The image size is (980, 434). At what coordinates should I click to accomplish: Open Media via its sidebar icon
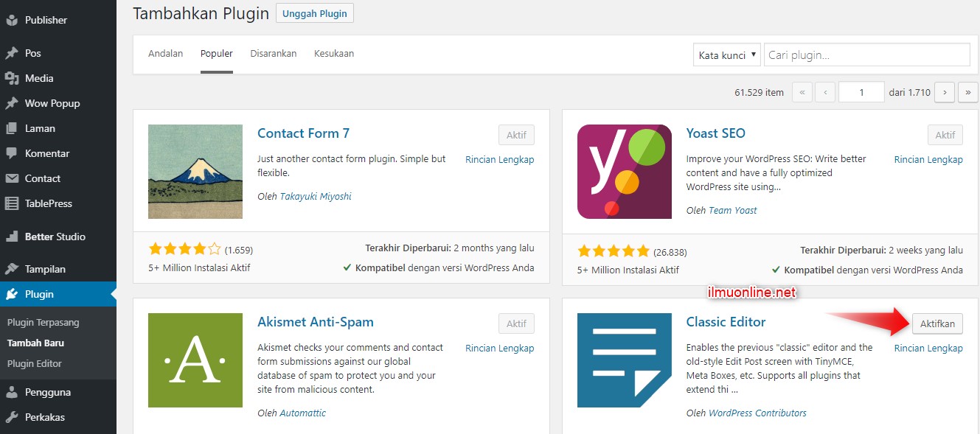[12, 78]
